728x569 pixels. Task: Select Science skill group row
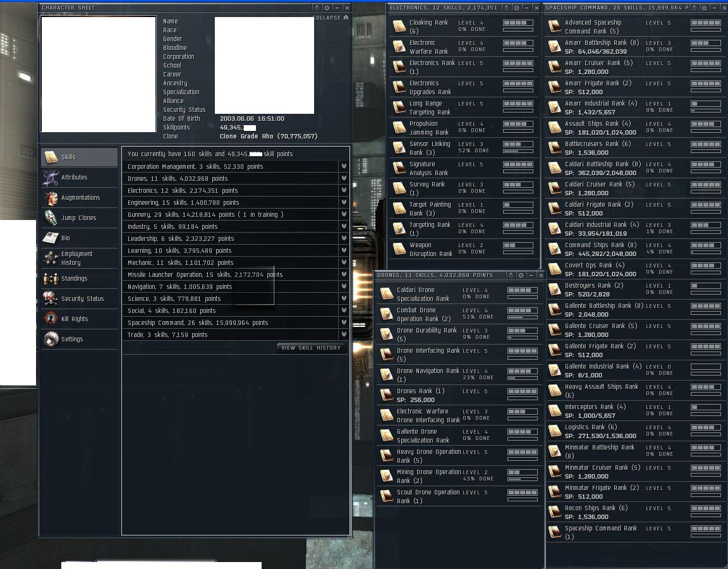coord(236,298)
